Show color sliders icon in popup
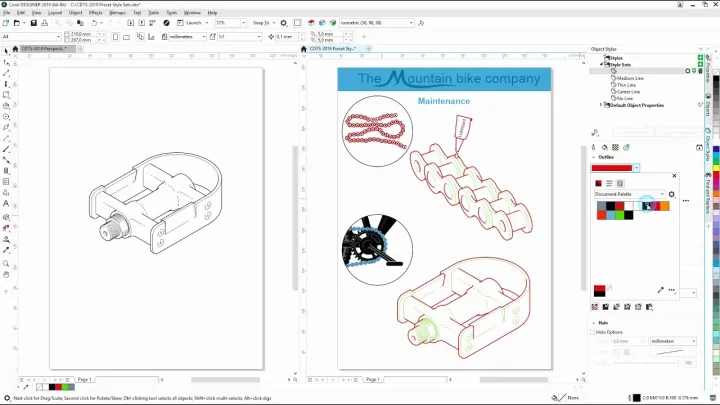720x405 pixels. pyautogui.click(x=609, y=183)
